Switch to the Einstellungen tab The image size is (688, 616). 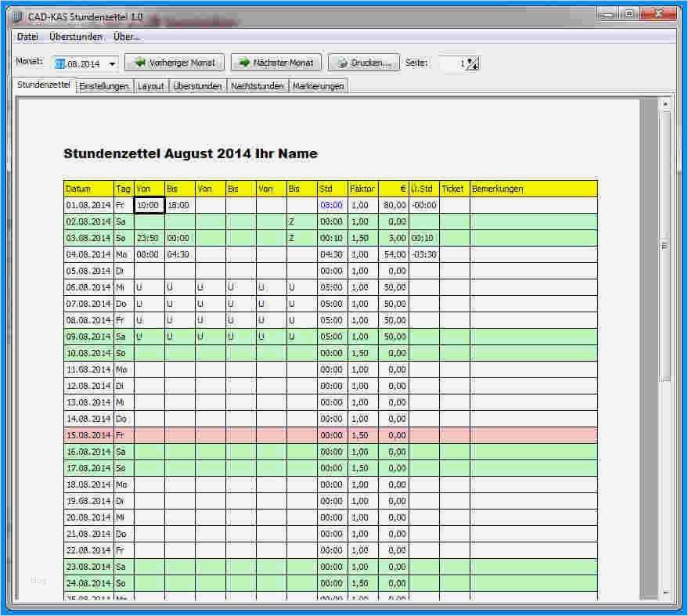point(103,86)
